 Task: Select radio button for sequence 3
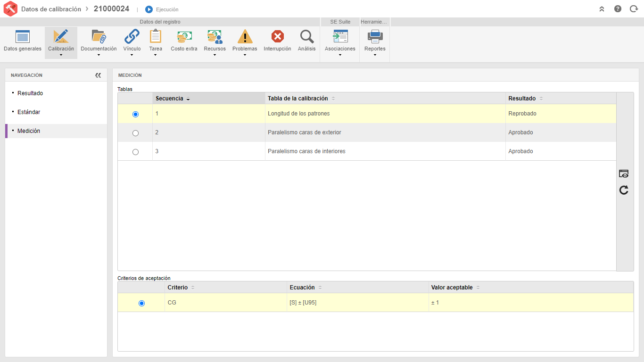pos(136,152)
